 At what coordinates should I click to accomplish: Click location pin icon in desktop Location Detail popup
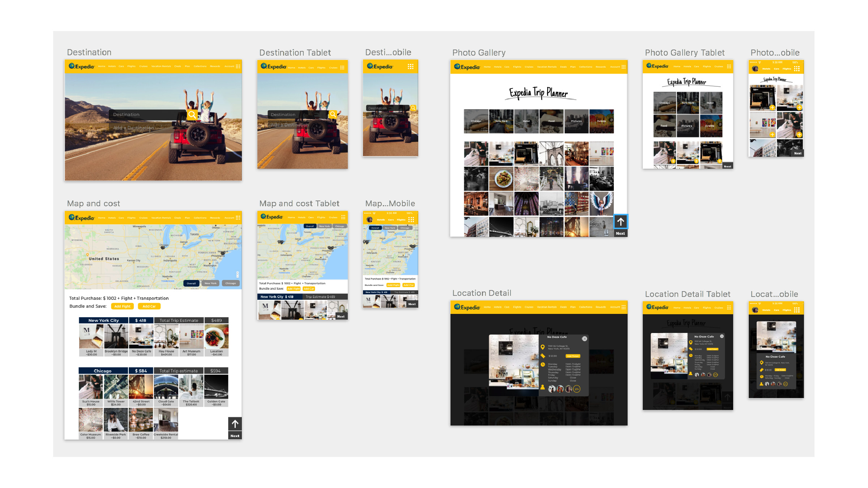click(543, 347)
